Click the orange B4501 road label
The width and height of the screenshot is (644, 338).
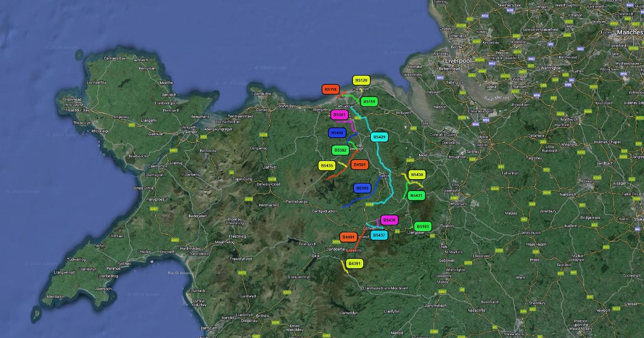coord(360,165)
